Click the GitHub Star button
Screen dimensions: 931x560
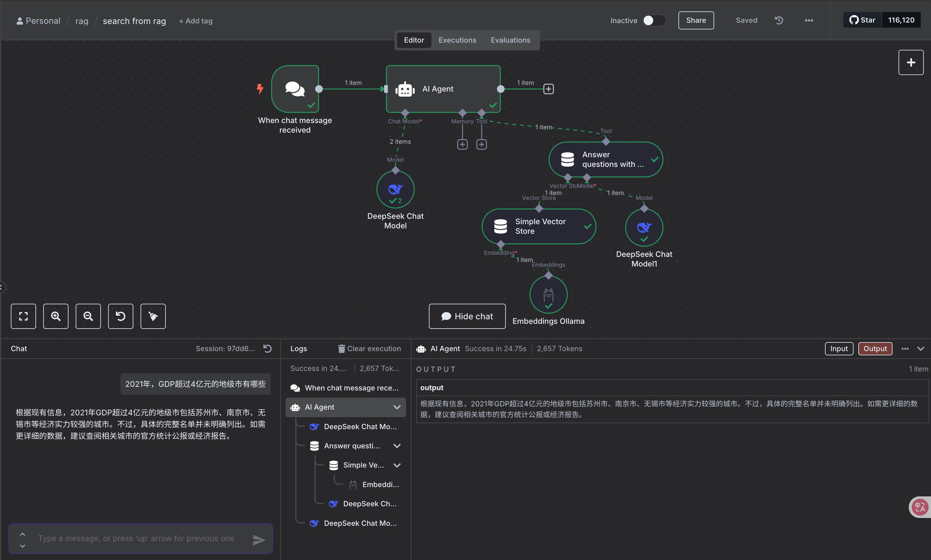(x=862, y=20)
